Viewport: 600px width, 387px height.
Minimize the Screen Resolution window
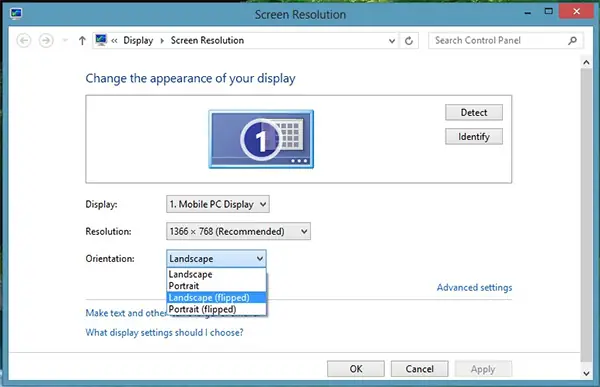coord(528,12)
